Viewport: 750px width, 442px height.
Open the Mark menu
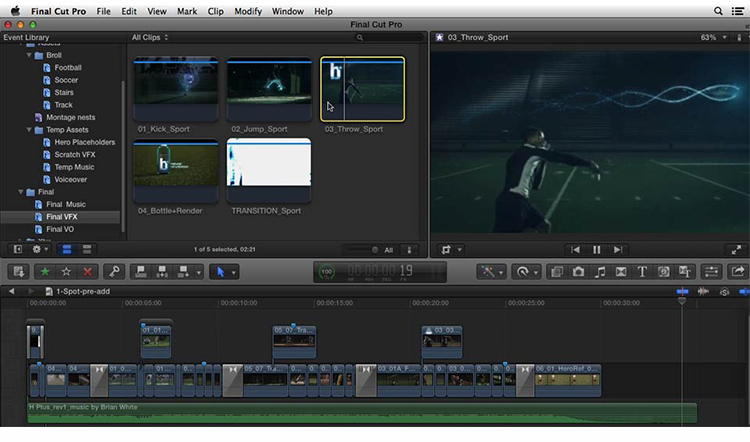187,11
